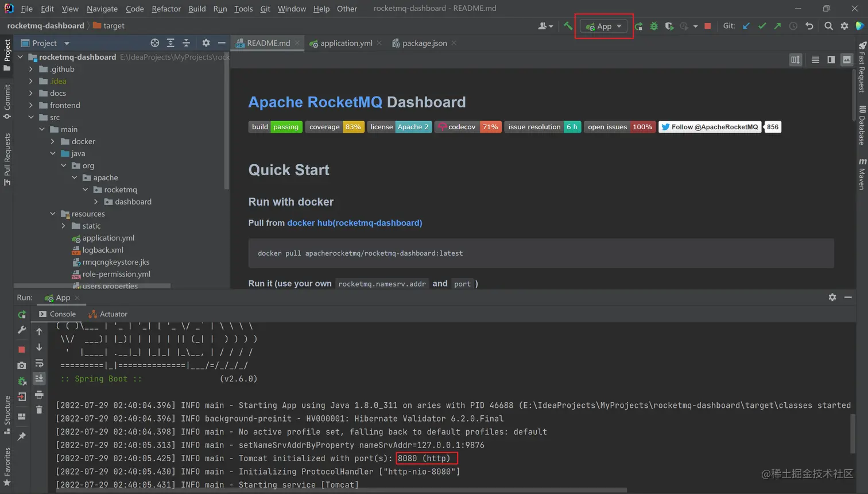This screenshot has height=494, width=868.
Task: Open Search Everywhere magnifier
Action: pyautogui.click(x=828, y=26)
